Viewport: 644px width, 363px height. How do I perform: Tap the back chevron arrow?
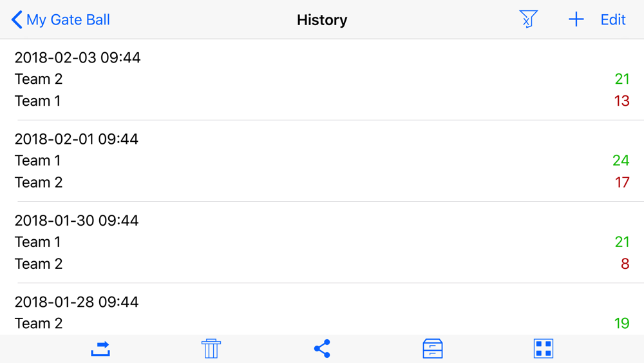point(17,20)
